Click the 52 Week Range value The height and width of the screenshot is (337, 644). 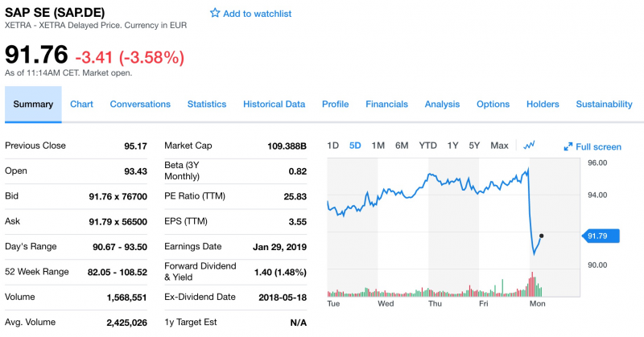117,272
